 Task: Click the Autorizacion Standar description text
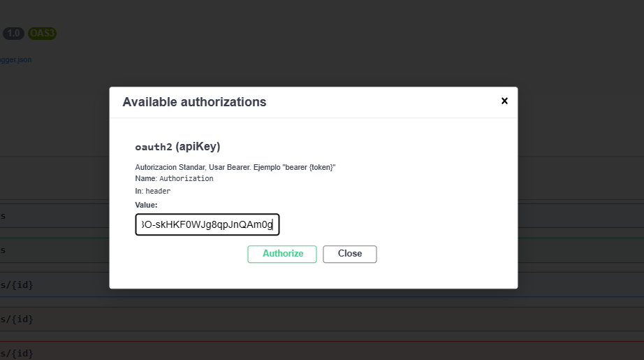(x=235, y=168)
